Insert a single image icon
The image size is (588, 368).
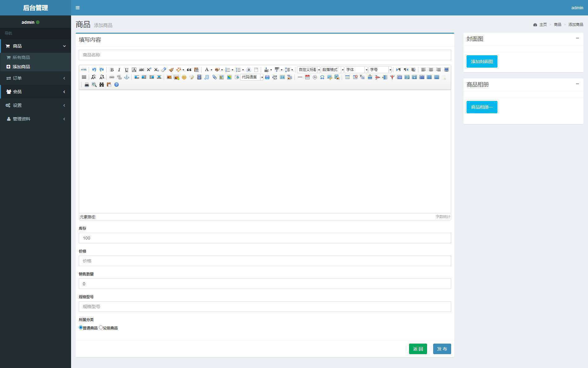pos(169,77)
